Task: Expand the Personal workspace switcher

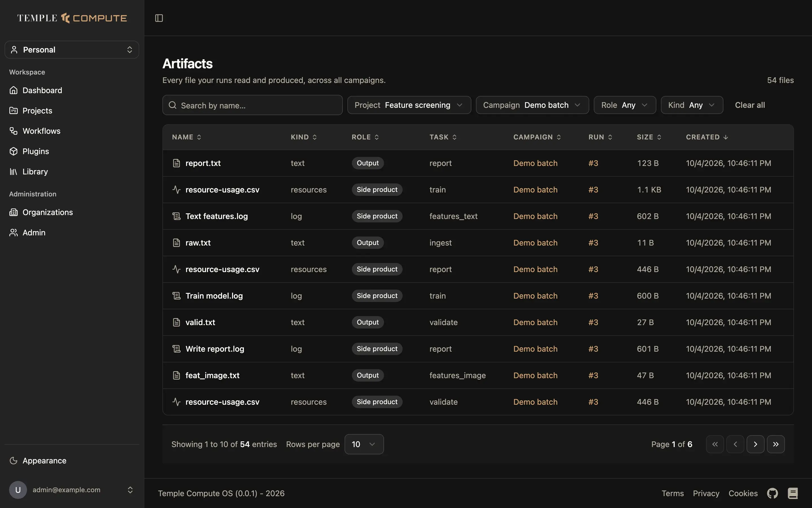Action: [x=72, y=50]
